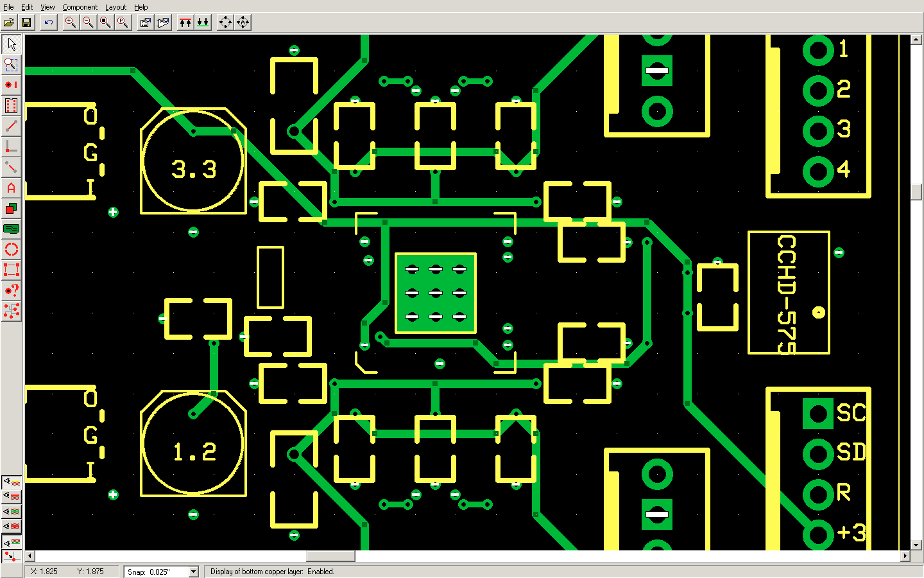The image size is (924, 578).
Task: Select the CCHD-575 component label
Action: (x=787, y=295)
